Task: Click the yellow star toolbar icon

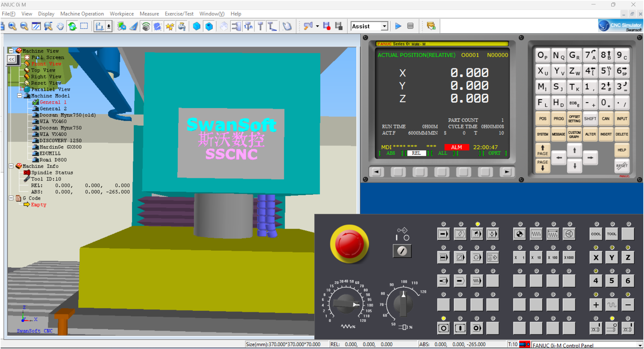Action: 170,26
